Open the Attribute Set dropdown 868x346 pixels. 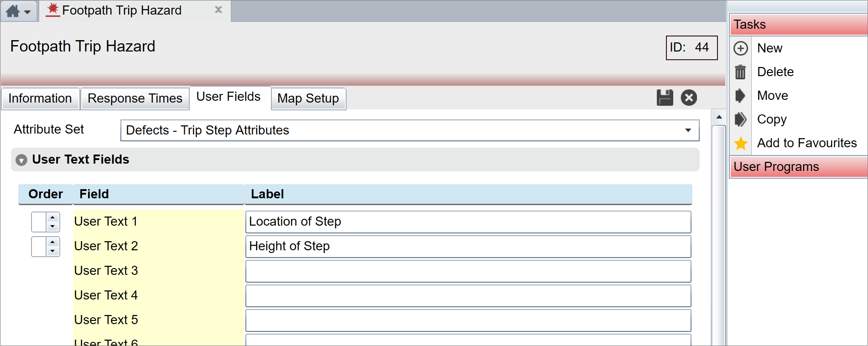[x=688, y=130]
